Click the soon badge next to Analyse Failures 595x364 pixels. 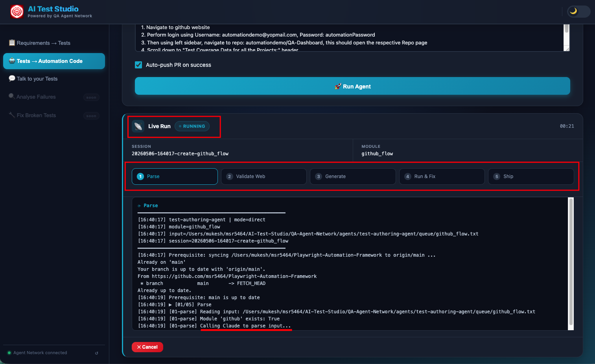[x=91, y=97]
